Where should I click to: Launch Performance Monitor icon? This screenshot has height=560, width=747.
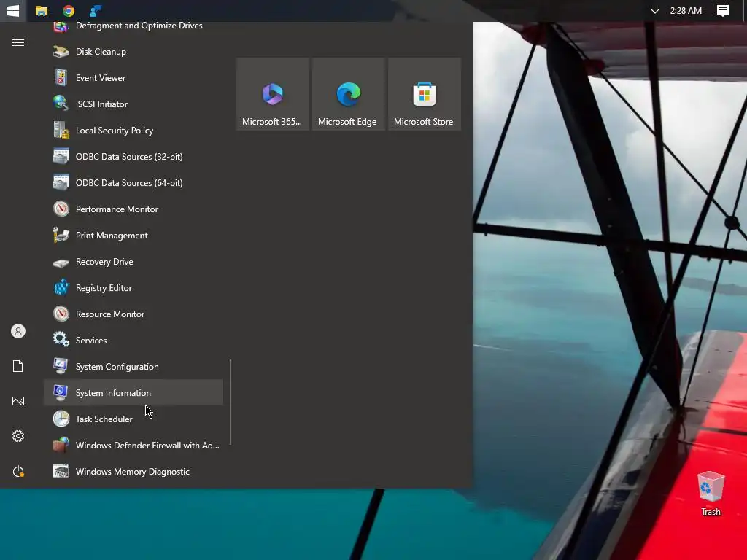click(61, 209)
